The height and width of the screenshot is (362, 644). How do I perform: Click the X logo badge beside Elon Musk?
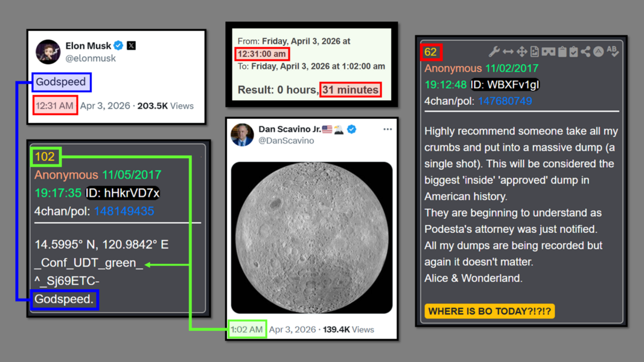(132, 45)
